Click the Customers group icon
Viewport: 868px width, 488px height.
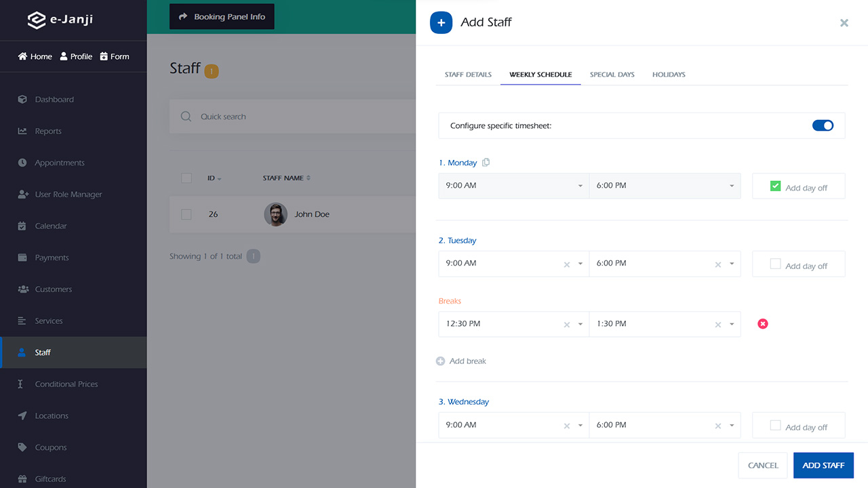[22, 289]
